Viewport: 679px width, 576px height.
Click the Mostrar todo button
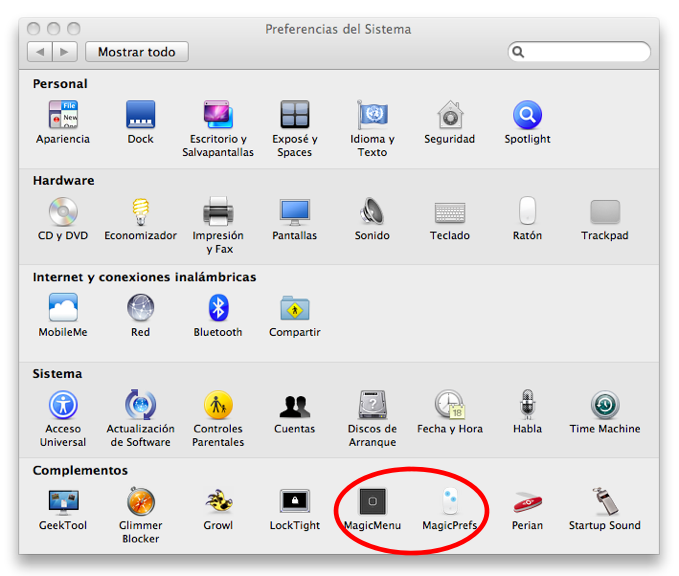coord(137,52)
